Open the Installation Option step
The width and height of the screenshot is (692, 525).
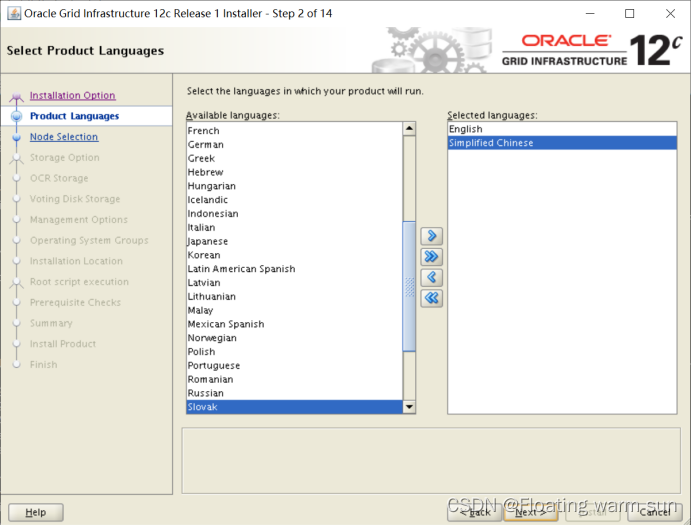point(73,95)
